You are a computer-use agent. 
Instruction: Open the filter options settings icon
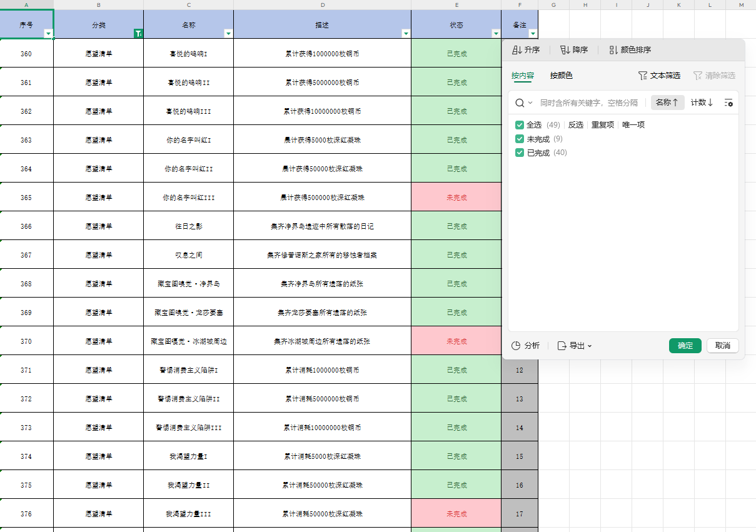coord(728,103)
